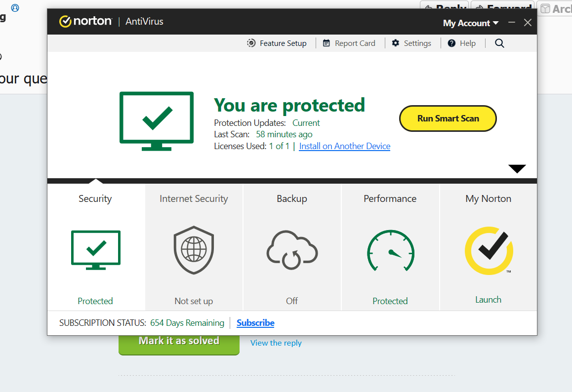This screenshot has width=572, height=392.
Task: Select the Security tab label
Action: 95,199
